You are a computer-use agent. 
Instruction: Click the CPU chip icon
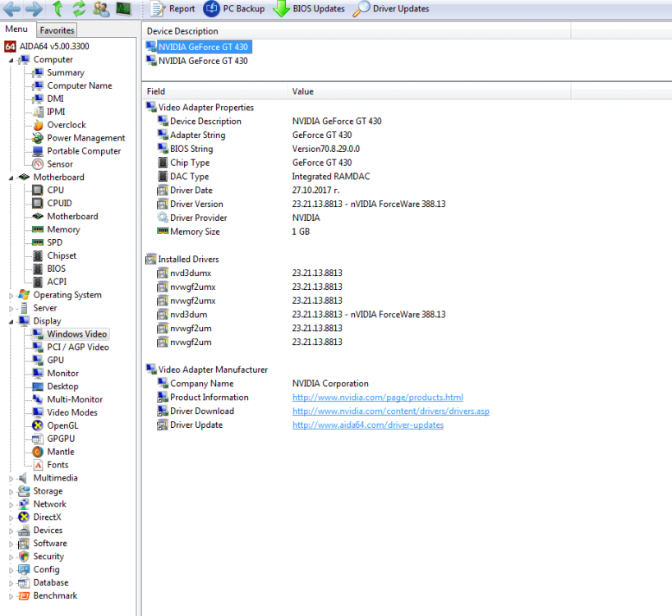pos(38,191)
